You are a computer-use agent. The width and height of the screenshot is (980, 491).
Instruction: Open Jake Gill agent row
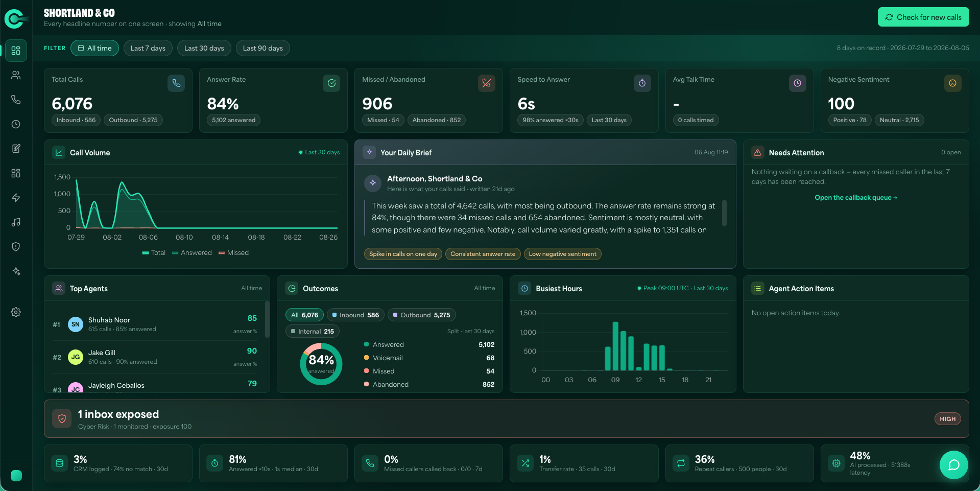155,357
